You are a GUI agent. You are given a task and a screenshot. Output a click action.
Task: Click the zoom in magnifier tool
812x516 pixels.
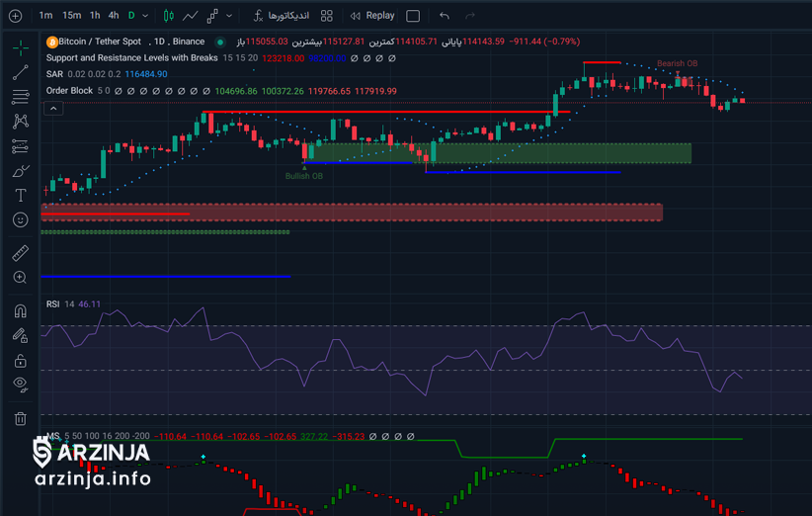(20, 278)
